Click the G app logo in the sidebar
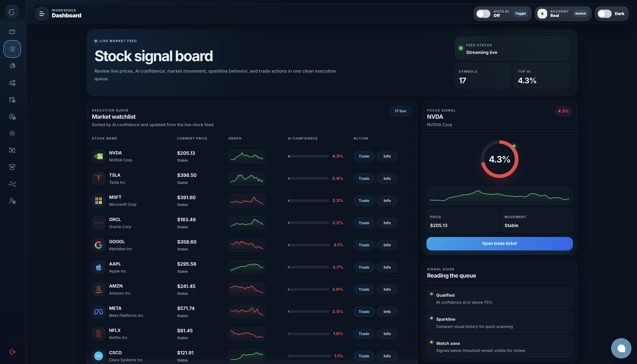The height and width of the screenshot is (364, 637). click(12, 12)
